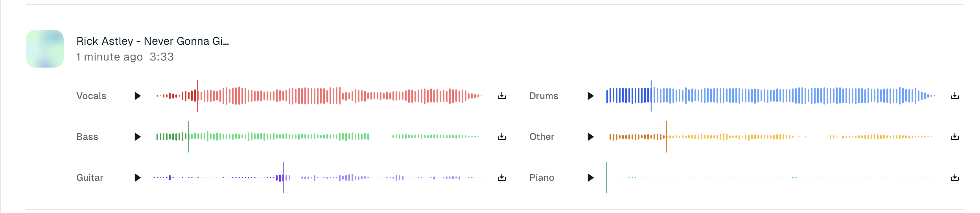Download the Piano track
The image size is (980, 213).
pyautogui.click(x=955, y=178)
